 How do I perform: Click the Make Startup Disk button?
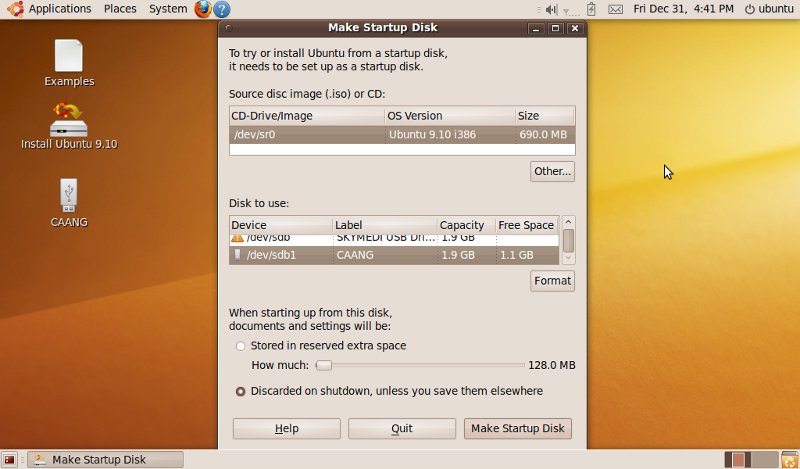click(x=517, y=428)
